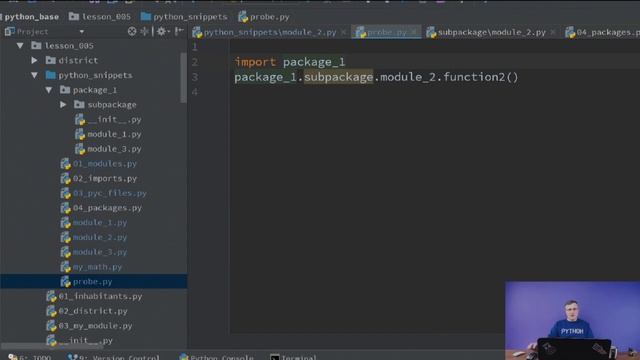Click the scroll from source icon
This screenshot has width=640, height=360.
131,31
